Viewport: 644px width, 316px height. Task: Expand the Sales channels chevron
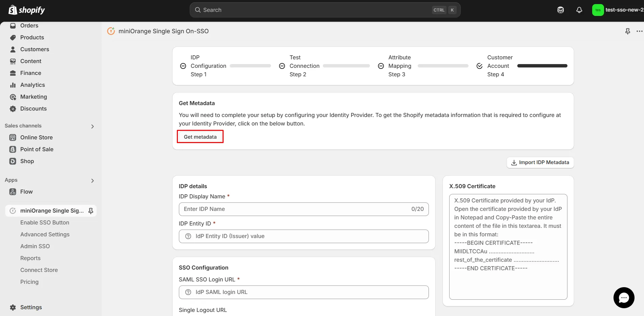pos(92,126)
